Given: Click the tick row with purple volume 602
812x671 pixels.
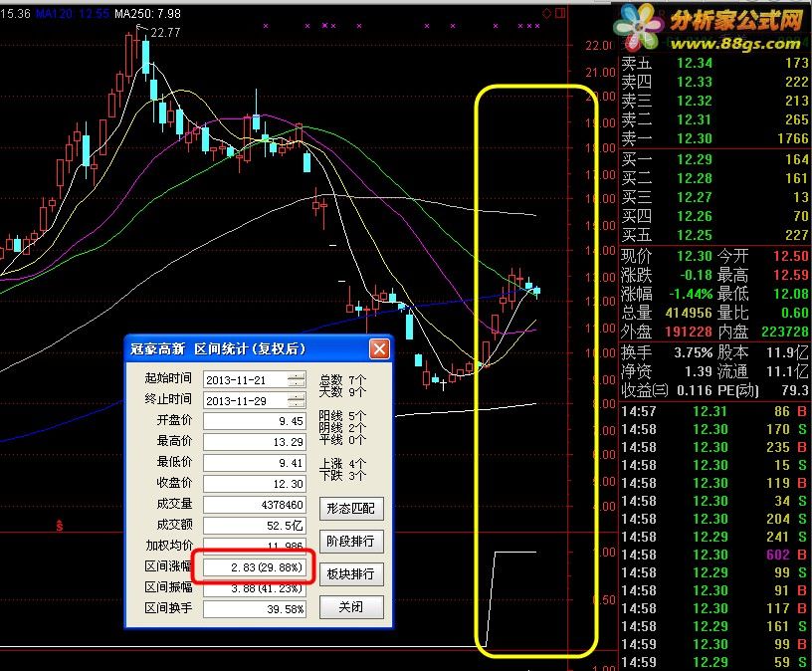Looking at the screenshot, I should [714, 555].
